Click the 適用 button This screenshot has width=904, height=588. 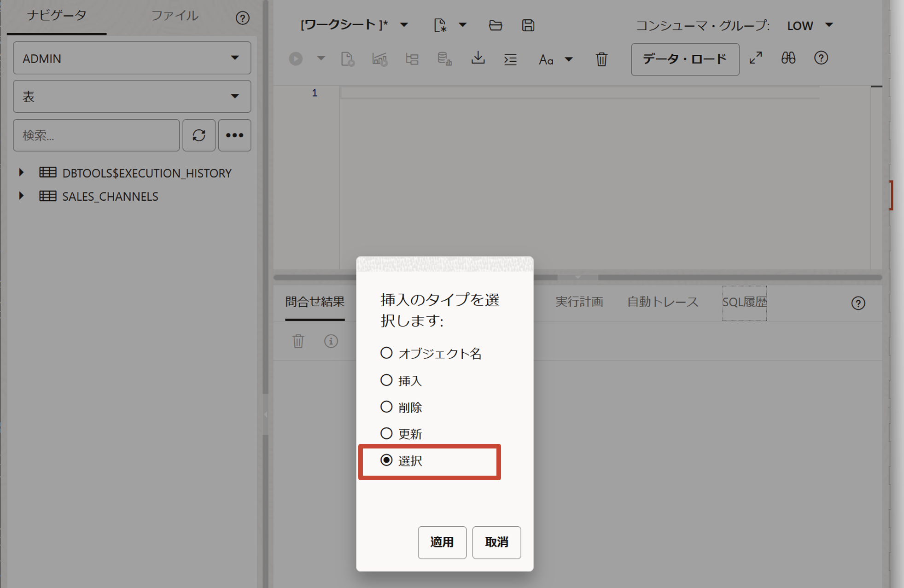pyautogui.click(x=442, y=542)
